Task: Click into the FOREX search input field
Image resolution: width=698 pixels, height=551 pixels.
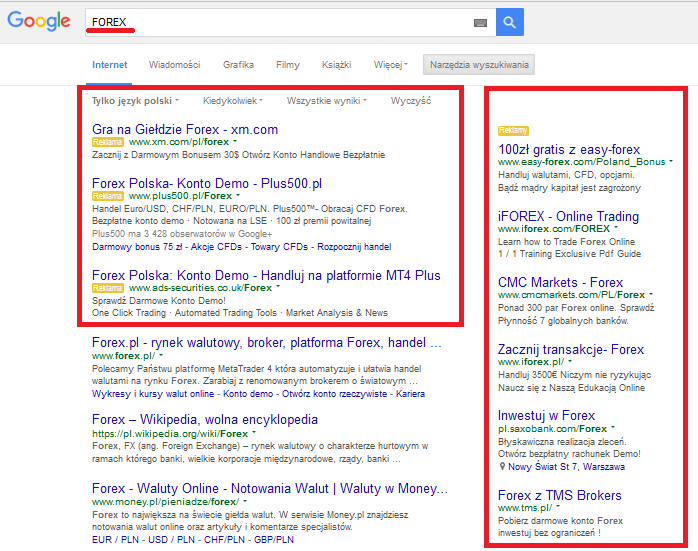Action: pyautogui.click(x=280, y=21)
